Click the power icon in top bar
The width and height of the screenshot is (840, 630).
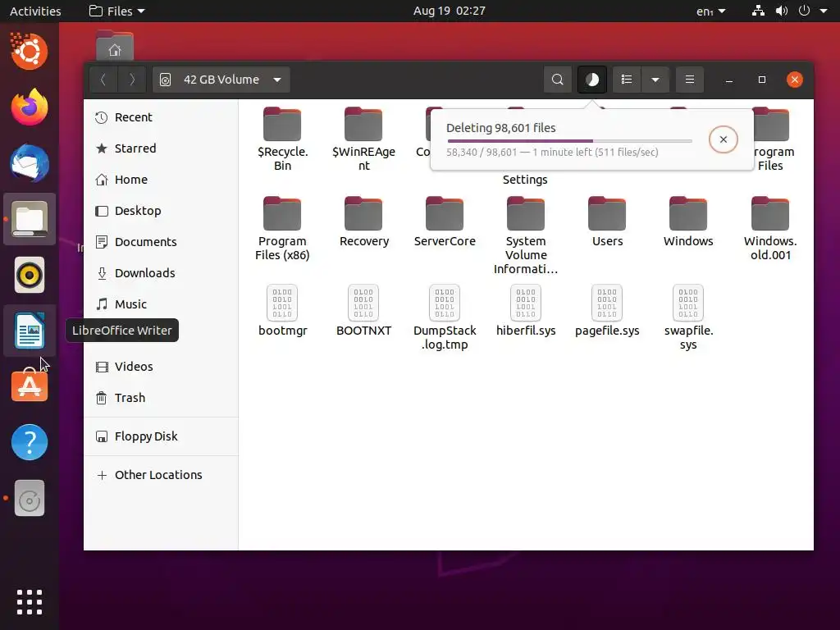[804, 11]
